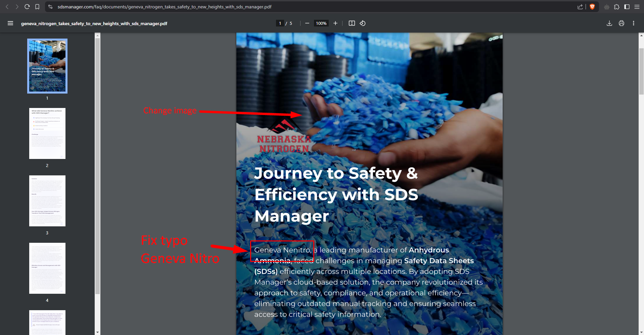
Task: Download the PDF file
Action: click(x=609, y=23)
